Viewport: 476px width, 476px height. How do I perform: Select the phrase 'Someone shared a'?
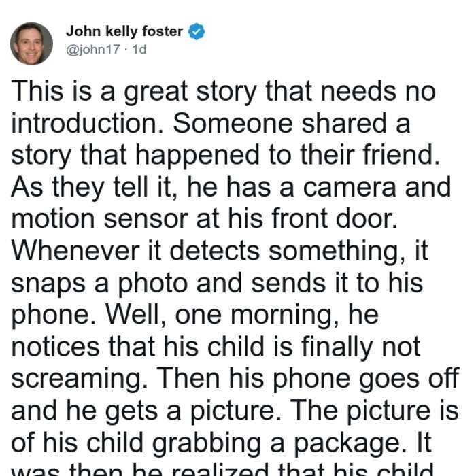[292, 123]
